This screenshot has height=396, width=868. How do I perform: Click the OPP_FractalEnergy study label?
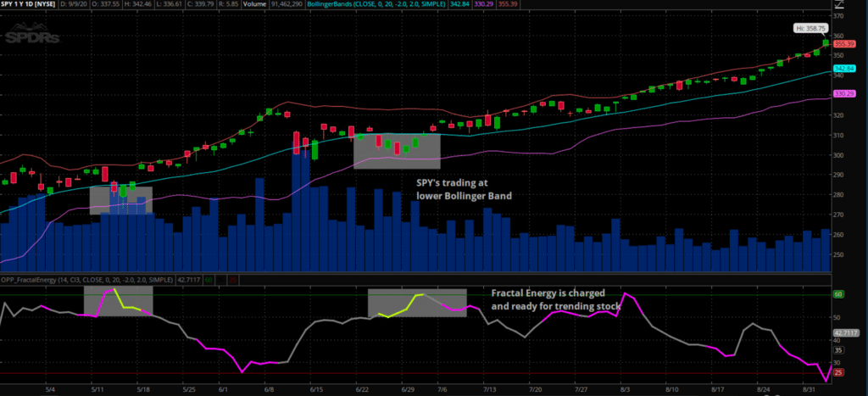87,280
